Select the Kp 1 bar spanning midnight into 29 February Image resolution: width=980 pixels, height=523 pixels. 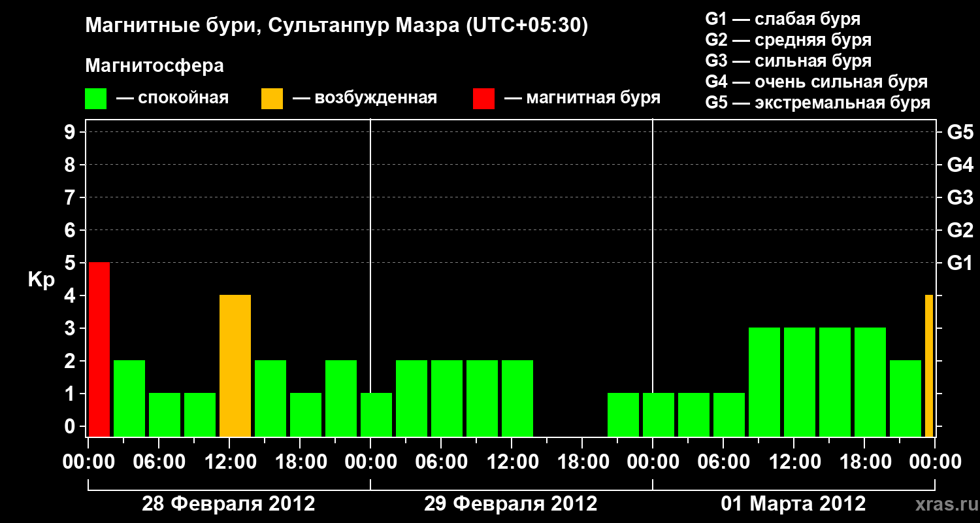pyautogui.click(x=376, y=415)
